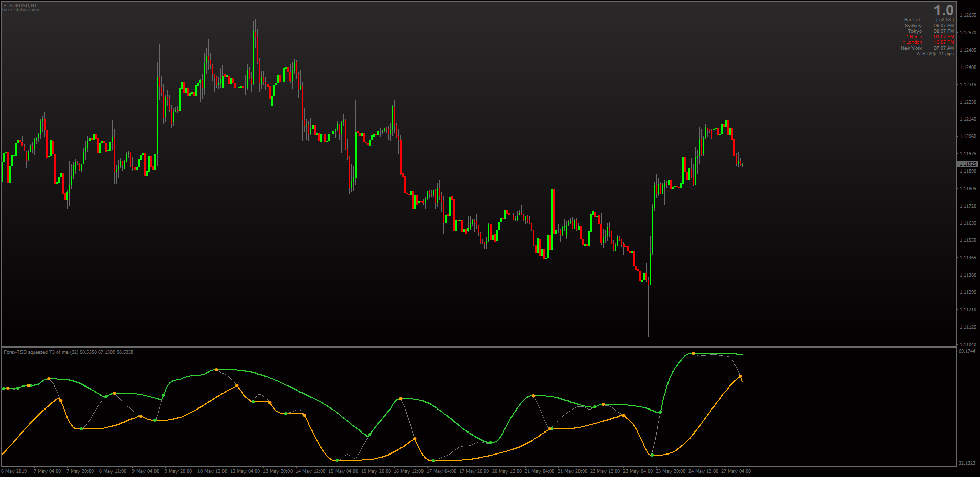Image resolution: width=980 pixels, height=477 pixels.
Task: Expand the EURUSD,H1 chart dropdown triangle
Action: click(x=5, y=6)
